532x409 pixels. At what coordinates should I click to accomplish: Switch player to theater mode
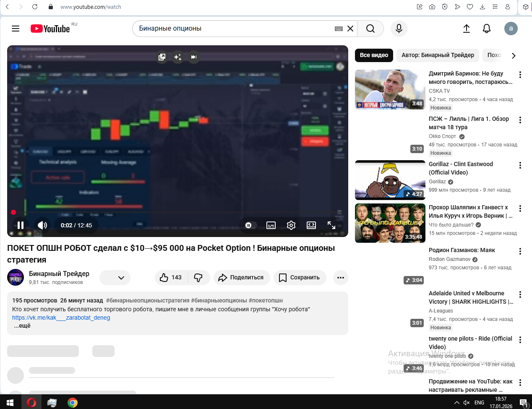(x=311, y=225)
